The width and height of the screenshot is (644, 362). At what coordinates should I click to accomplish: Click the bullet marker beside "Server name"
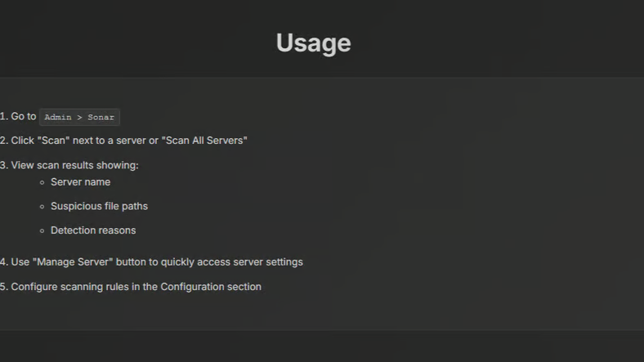pos(42,182)
